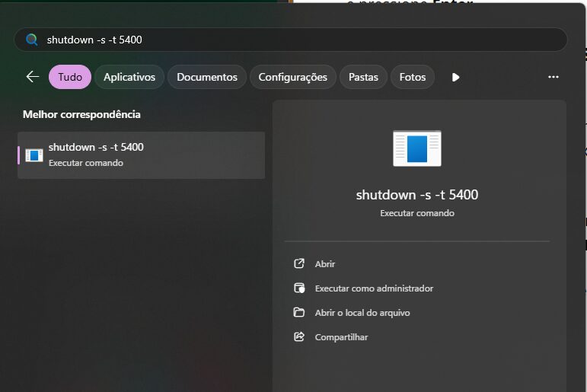Viewport: 587px width, 392px height.
Task: Click the large command icon in preview pane
Action: click(x=416, y=148)
